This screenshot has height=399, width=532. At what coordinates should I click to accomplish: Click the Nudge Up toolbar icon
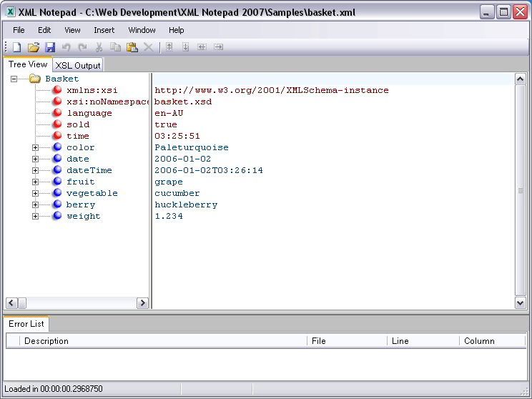click(x=169, y=47)
